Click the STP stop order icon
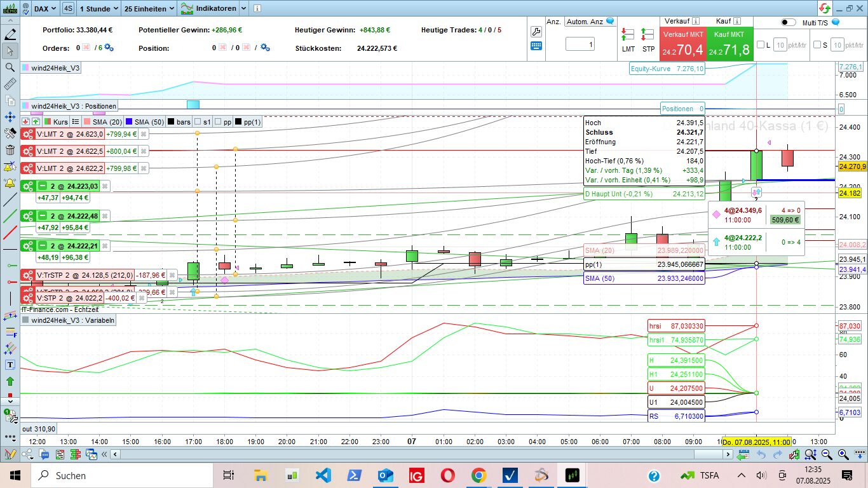The height and width of the screenshot is (488, 868). (648, 34)
